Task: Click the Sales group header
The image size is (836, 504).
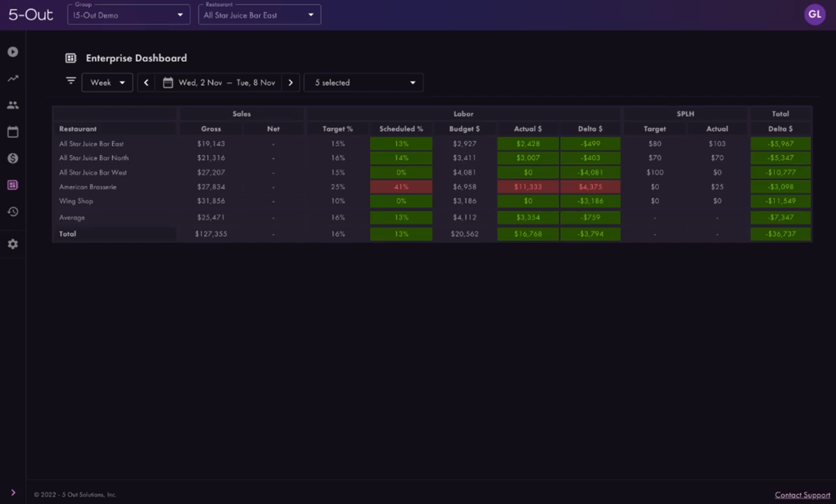Action: click(x=242, y=113)
